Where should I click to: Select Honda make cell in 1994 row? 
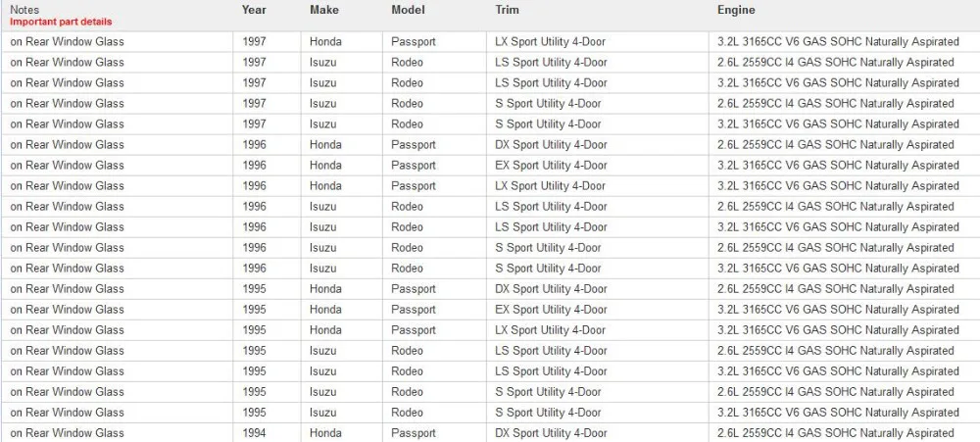click(x=342, y=432)
